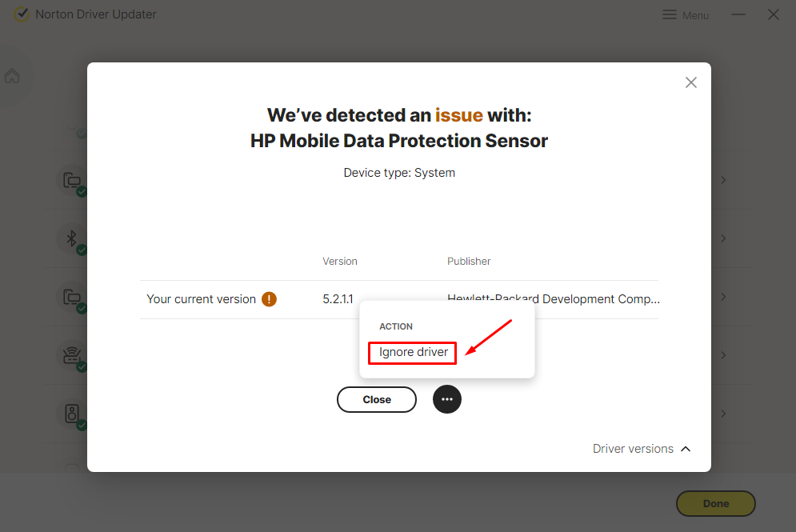The image size is (796, 532).
Task: Expand the network router row chevron
Action: [723, 355]
